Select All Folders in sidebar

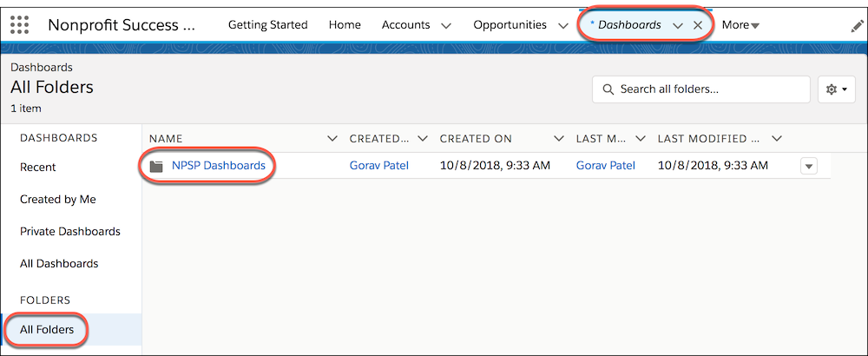pos(47,329)
